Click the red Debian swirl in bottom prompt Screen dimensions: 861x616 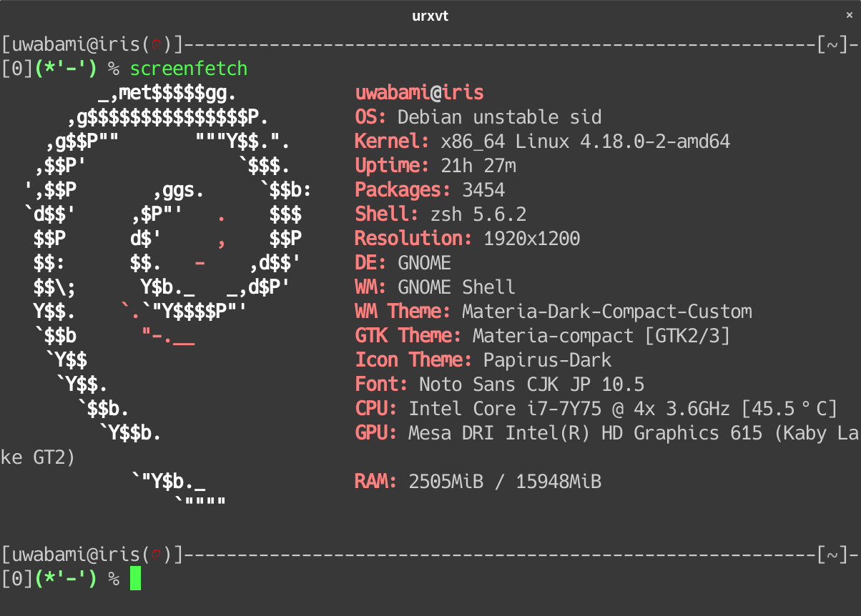click(x=157, y=554)
